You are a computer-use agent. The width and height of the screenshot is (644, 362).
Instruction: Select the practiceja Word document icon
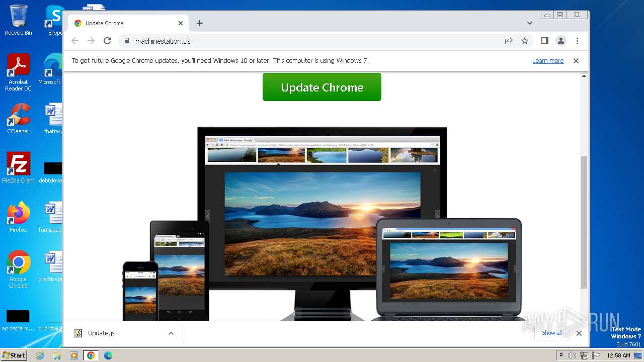(51, 266)
